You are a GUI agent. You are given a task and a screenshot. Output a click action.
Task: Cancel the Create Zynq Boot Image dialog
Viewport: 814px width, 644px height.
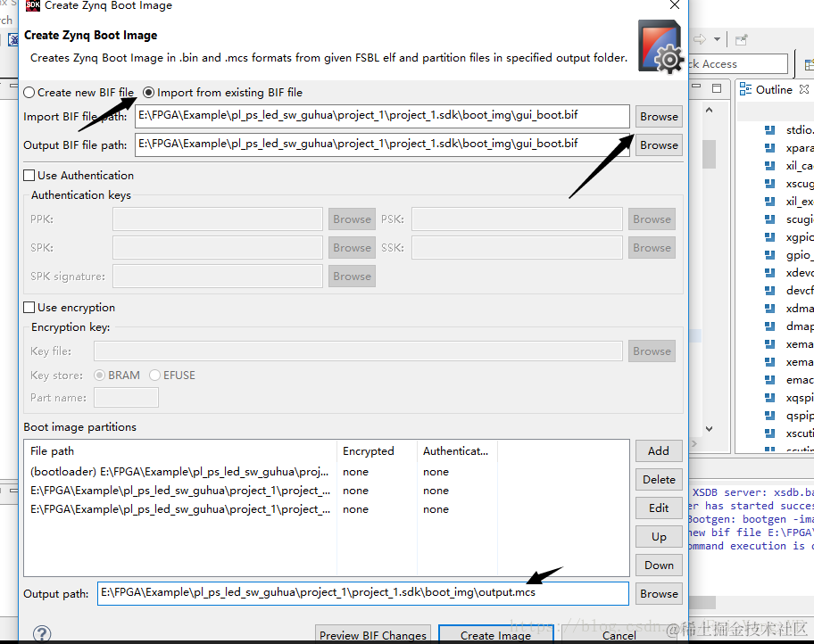(x=619, y=635)
